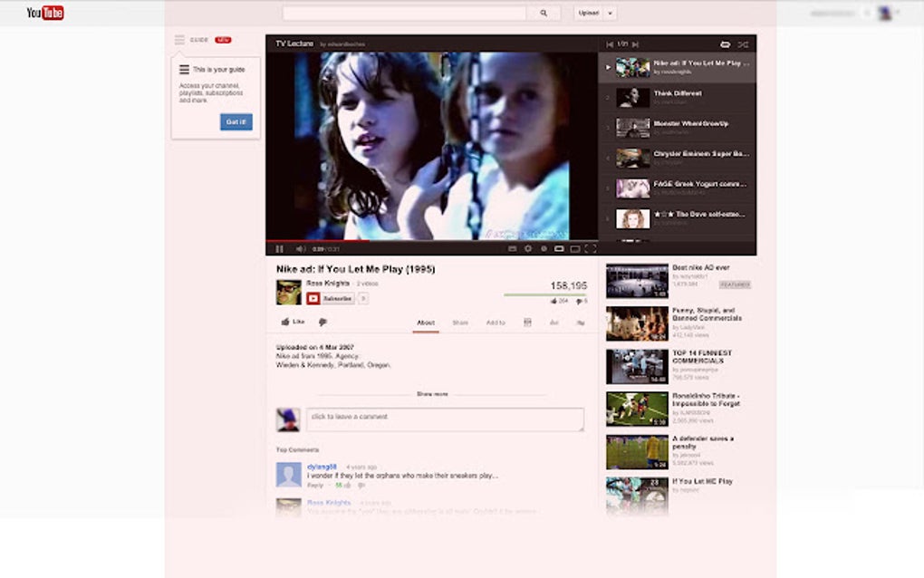Open A defender saves a penalty video
The image size is (924, 578).
703,442
